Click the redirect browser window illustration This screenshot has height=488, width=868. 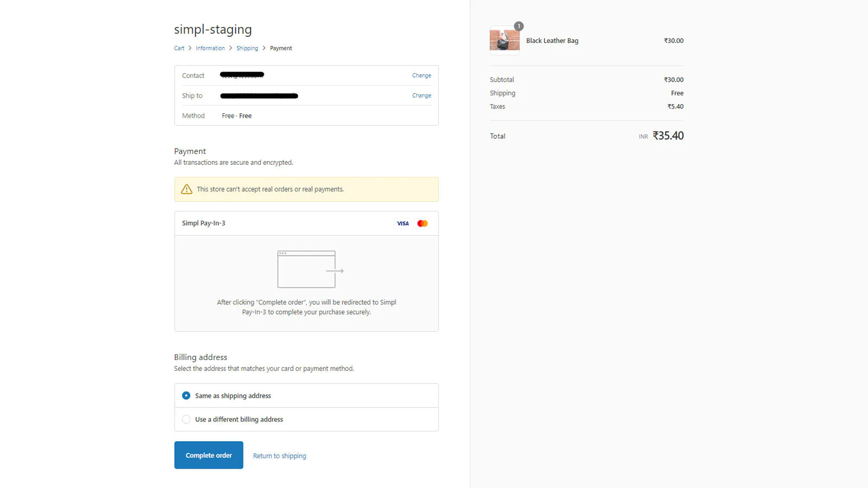click(310, 269)
